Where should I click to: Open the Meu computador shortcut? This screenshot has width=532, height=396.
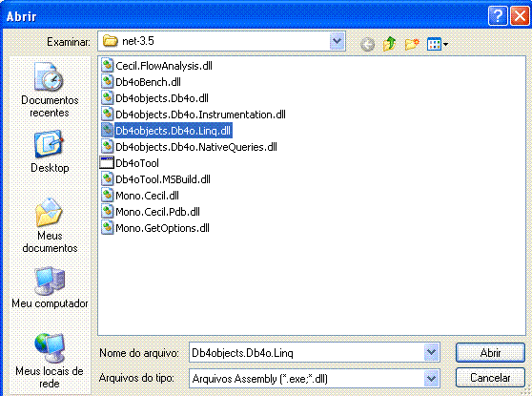(50, 288)
